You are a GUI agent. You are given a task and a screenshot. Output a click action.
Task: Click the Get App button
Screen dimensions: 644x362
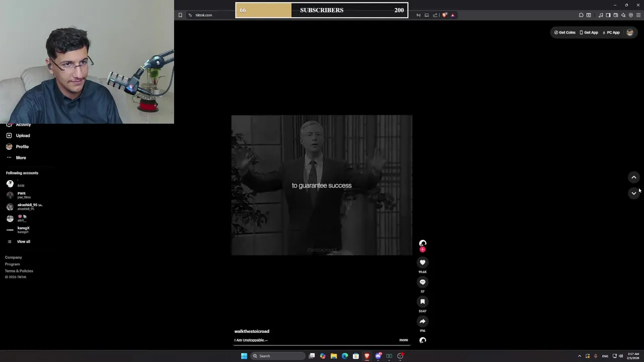coord(589,33)
